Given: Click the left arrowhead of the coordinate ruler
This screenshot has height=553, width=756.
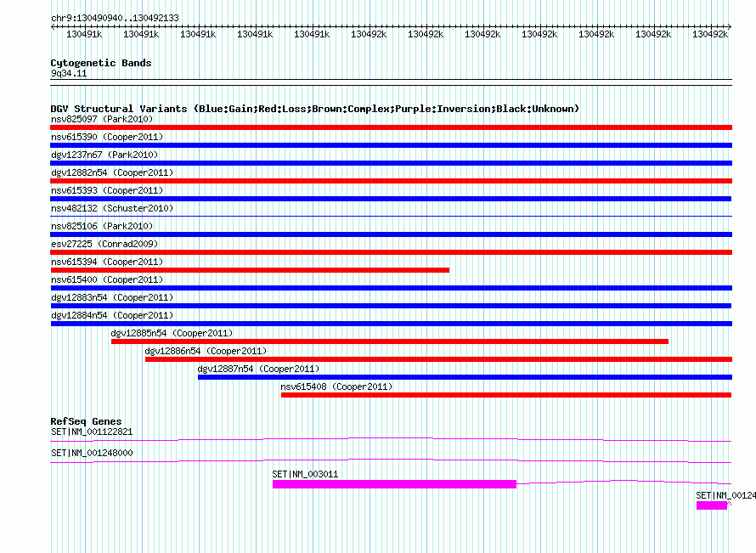Looking at the screenshot, I should tap(53, 27).
